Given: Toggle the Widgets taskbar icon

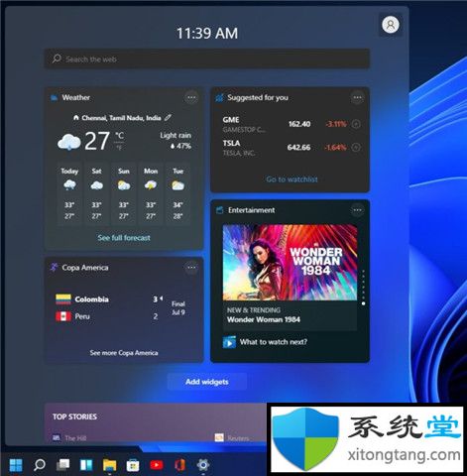Looking at the screenshot, I should pos(86,465).
